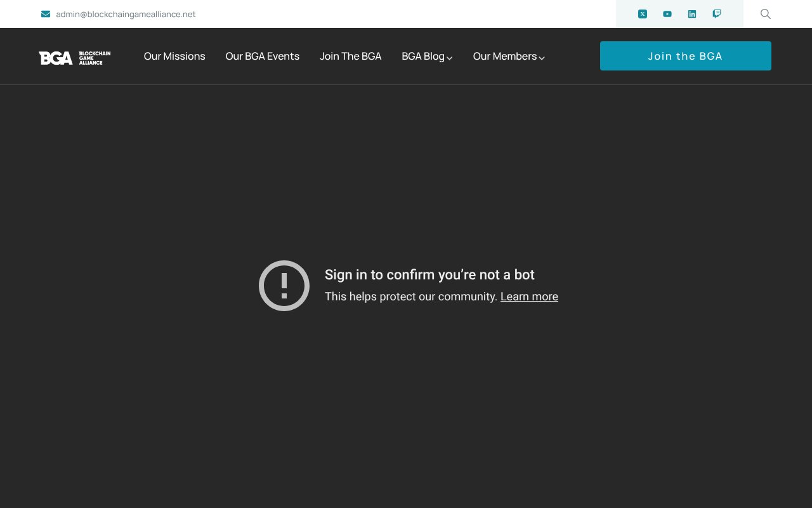Click the highlighted social icons area
The width and height of the screenshot is (812, 508).
679,14
